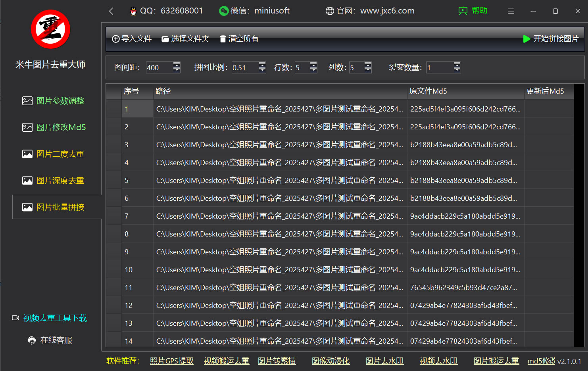588x371 pixels.
Task: Click the WeChat icon beside miniusoft
Action: (223, 11)
